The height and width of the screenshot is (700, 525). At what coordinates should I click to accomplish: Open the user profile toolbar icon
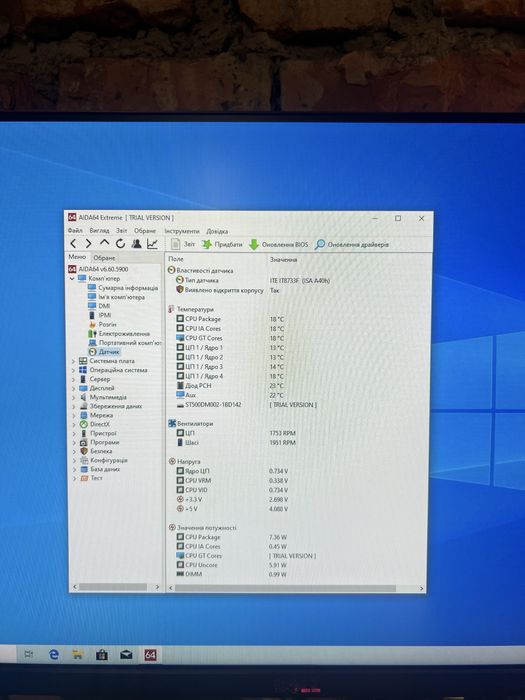point(136,244)
